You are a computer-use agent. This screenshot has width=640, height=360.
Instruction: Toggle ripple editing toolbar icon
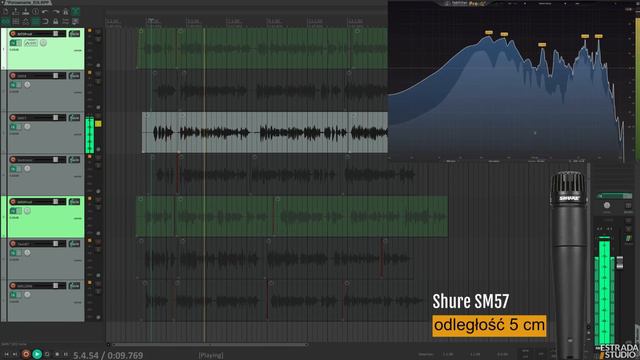(26, 21)
